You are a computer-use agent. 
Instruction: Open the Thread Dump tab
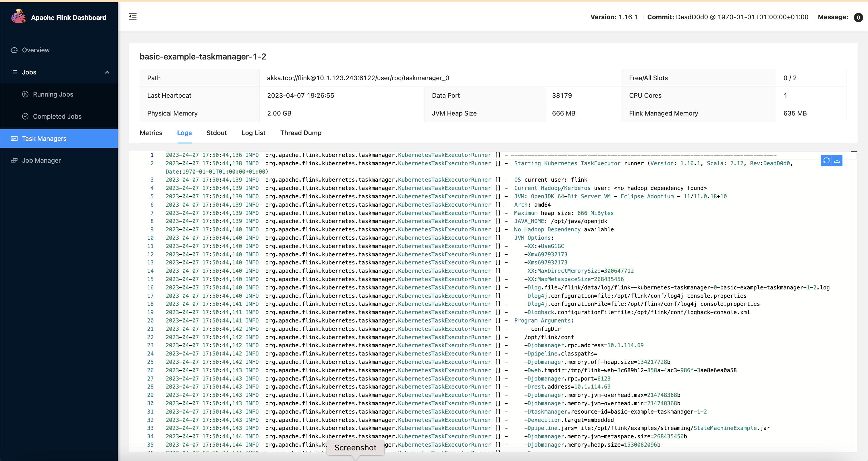(x=300, y=133)
